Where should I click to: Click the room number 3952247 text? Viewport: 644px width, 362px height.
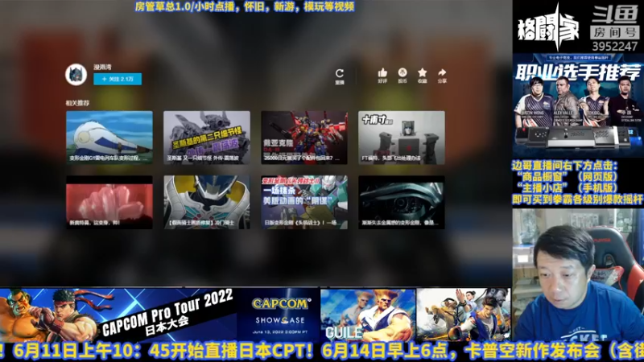pos(615,46)
